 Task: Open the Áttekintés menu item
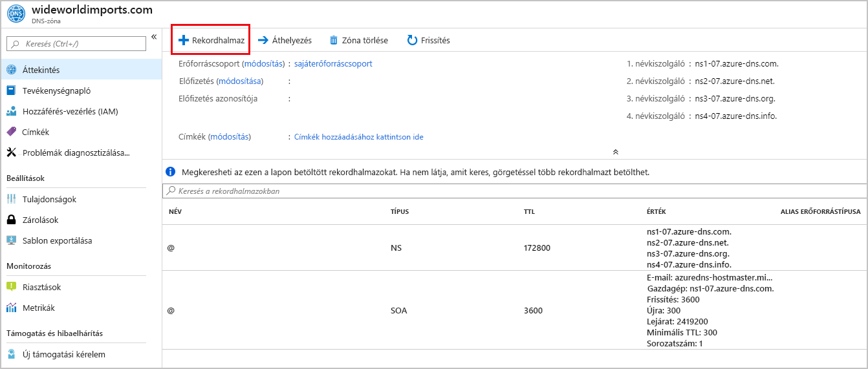81,70
